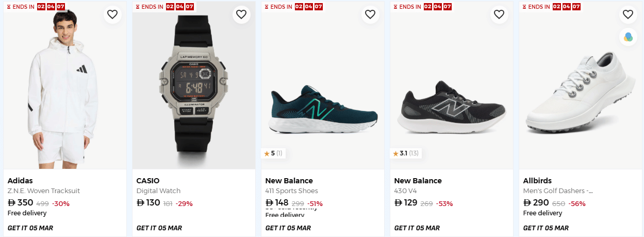Viewport: 644px width, 237px height.
Task: Click the CASIO brand name
Action: [x=148, y=181]
